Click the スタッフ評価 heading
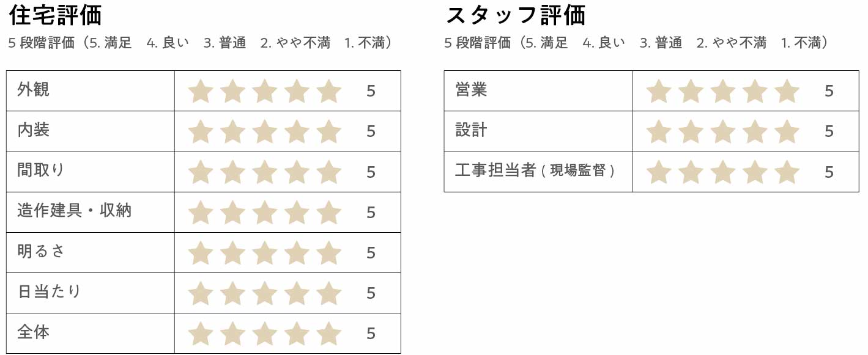 (x=516, y=15)
